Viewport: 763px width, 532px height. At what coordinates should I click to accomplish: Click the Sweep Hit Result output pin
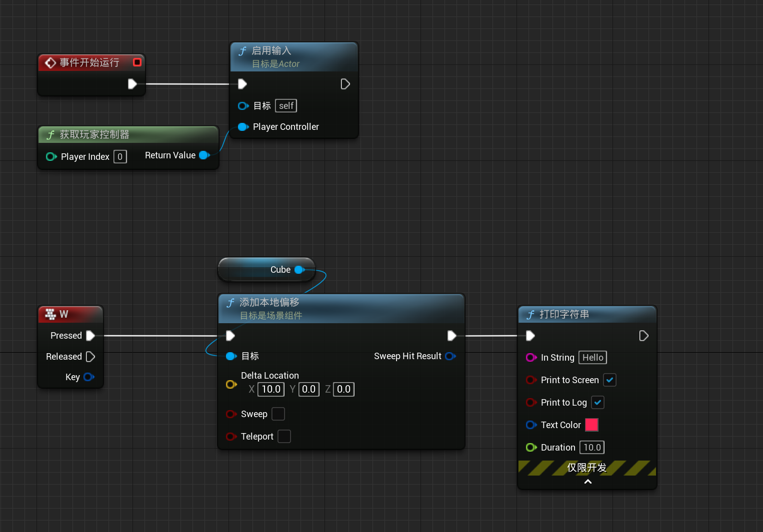point(450,356)
